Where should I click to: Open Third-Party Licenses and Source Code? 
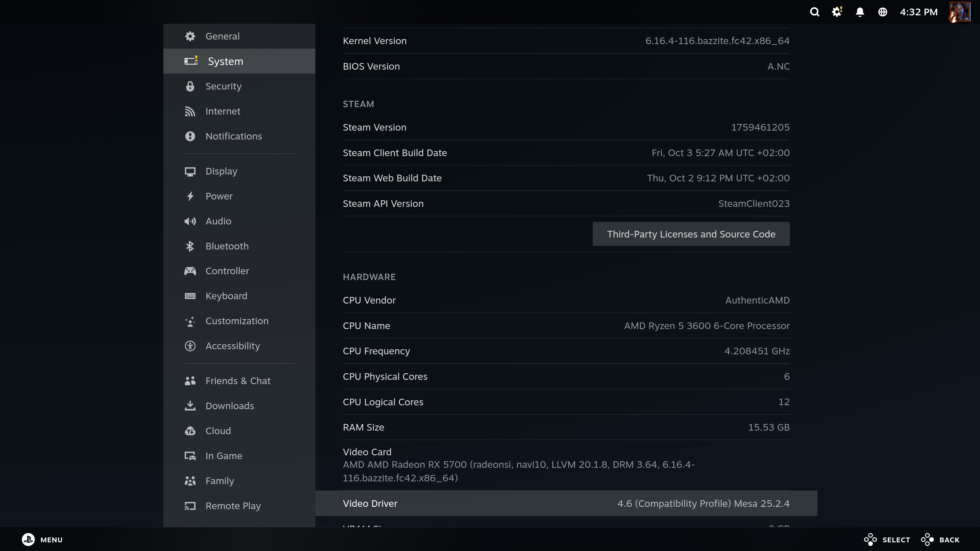691,234
